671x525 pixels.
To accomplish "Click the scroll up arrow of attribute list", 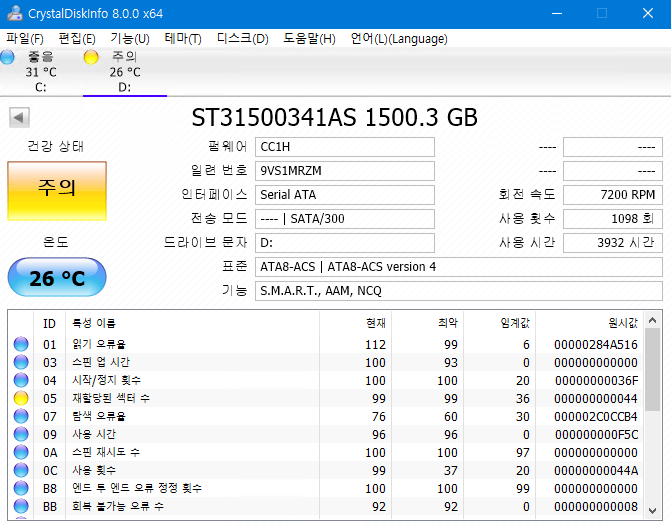I will pos(653,320).
